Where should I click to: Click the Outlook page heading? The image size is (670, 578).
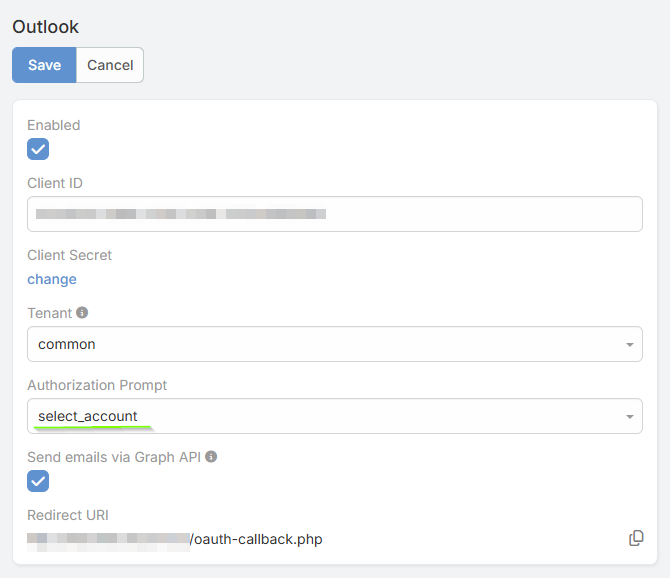[46, 27]
